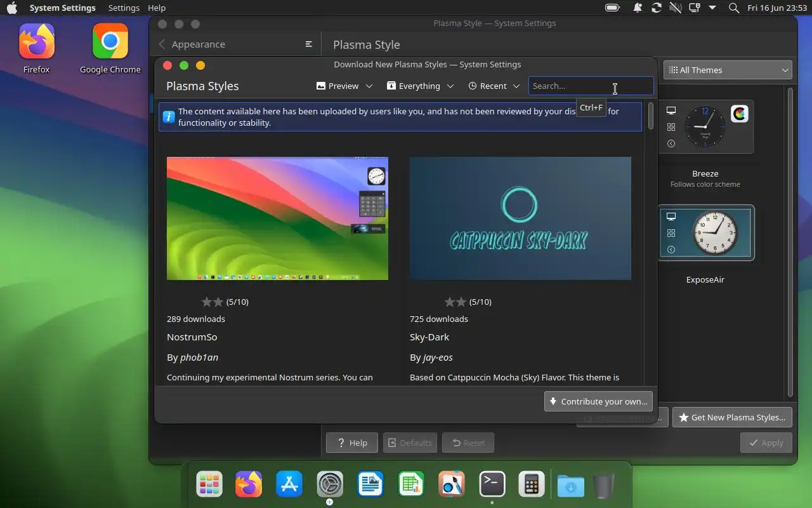Click the battery status icon
Image resolution: width=812 pixels, height=508 pixels.
click(612, 8)
